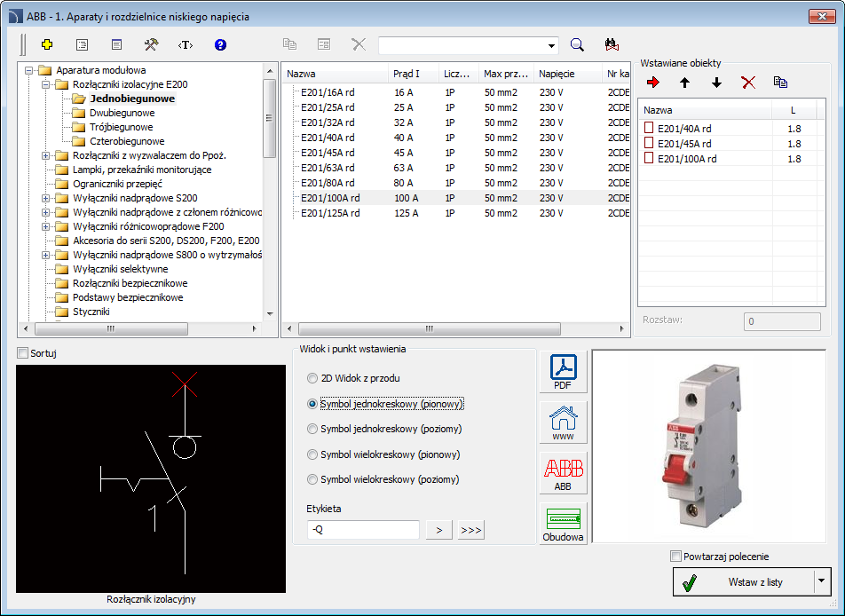The image size is (845, 616).
Task: Click the Licz... column header
Action: [x=459, y=74]
